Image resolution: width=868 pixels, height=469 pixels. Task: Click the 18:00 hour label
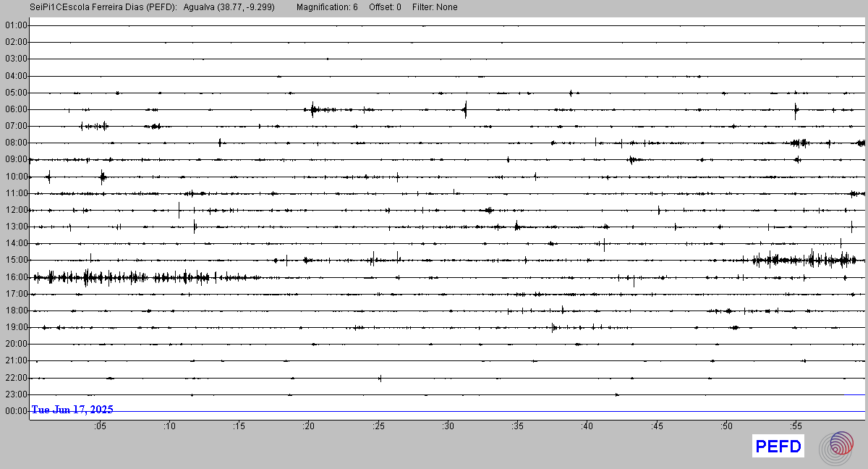click(x=16, y=310)
